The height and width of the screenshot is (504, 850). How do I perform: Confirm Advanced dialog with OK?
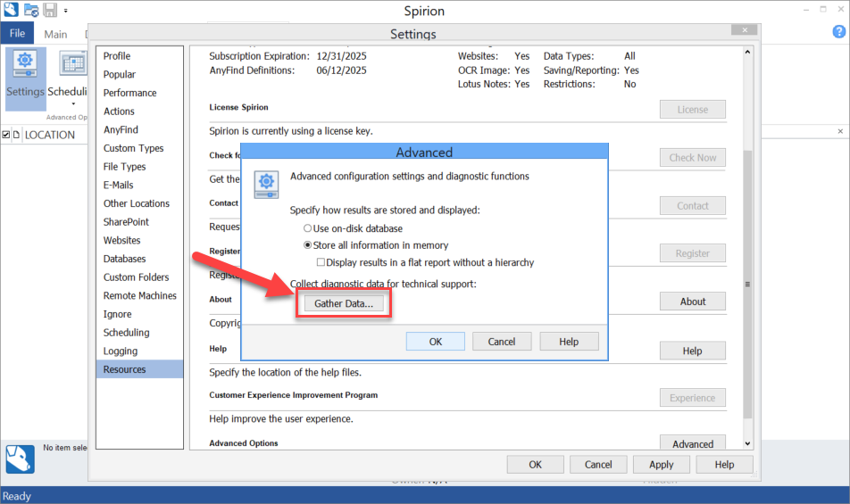(436, 342)
